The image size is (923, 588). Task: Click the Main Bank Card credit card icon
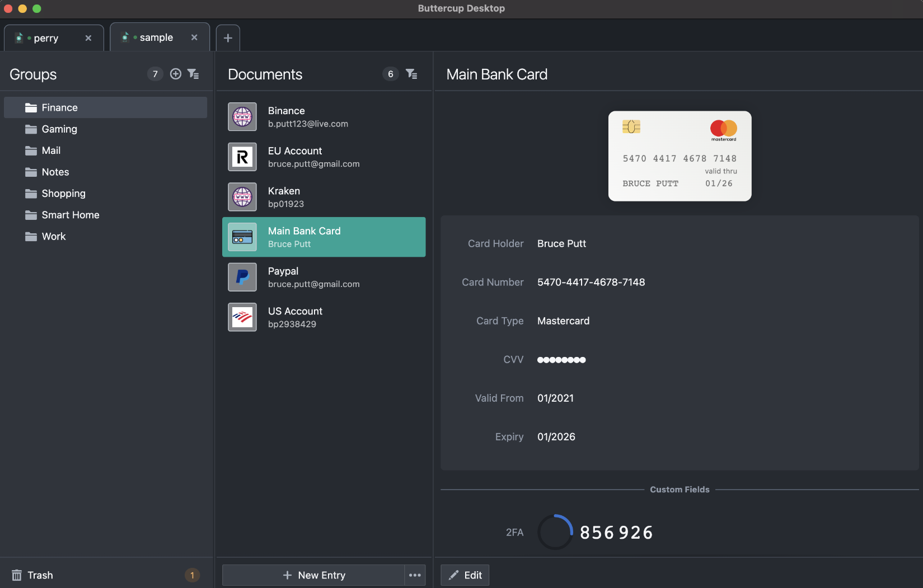(x=242, y=237)
